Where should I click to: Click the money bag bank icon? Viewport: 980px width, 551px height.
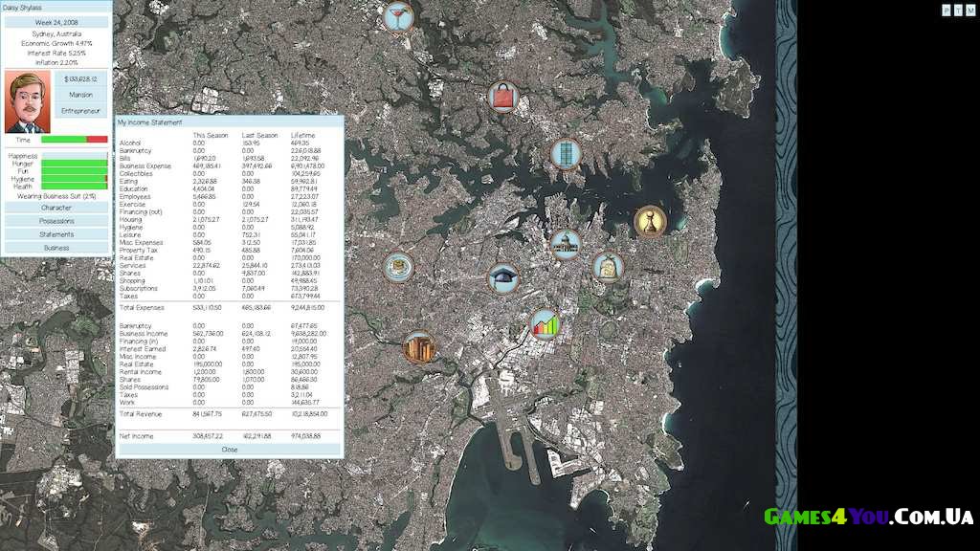click(608, 267)
